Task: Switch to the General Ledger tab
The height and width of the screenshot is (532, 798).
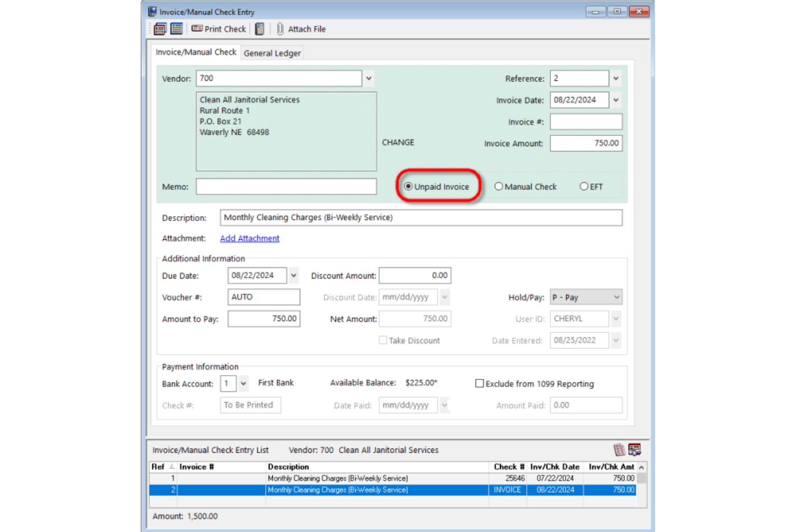Action: [272, 53]
